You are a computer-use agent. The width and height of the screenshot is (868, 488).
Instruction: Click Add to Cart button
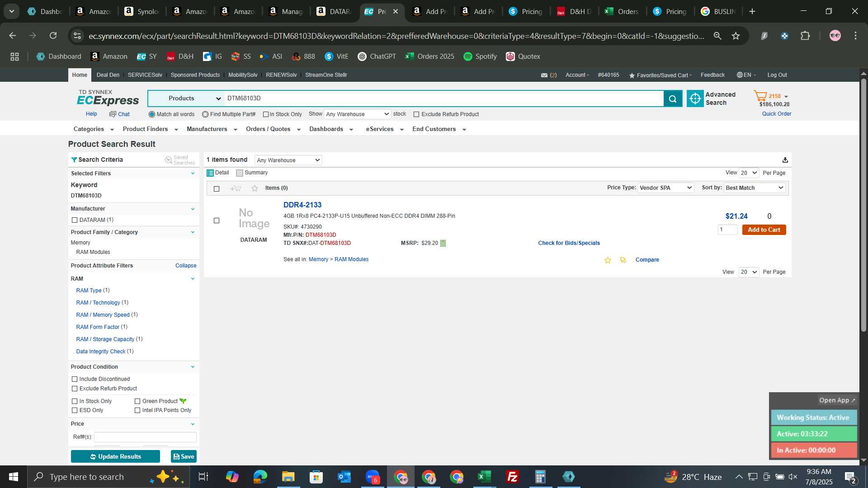coord(764,230)
